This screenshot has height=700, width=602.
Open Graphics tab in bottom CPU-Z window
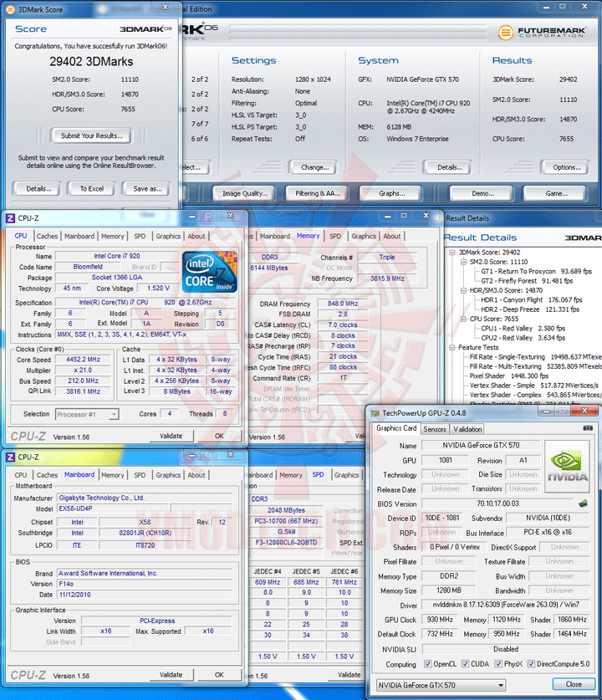click(168, 475)
